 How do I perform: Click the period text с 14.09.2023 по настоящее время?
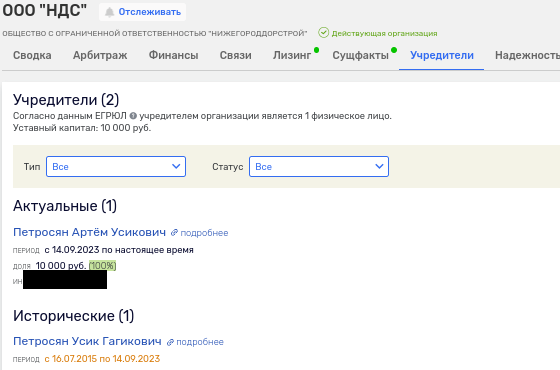click(x=119, y=250)
